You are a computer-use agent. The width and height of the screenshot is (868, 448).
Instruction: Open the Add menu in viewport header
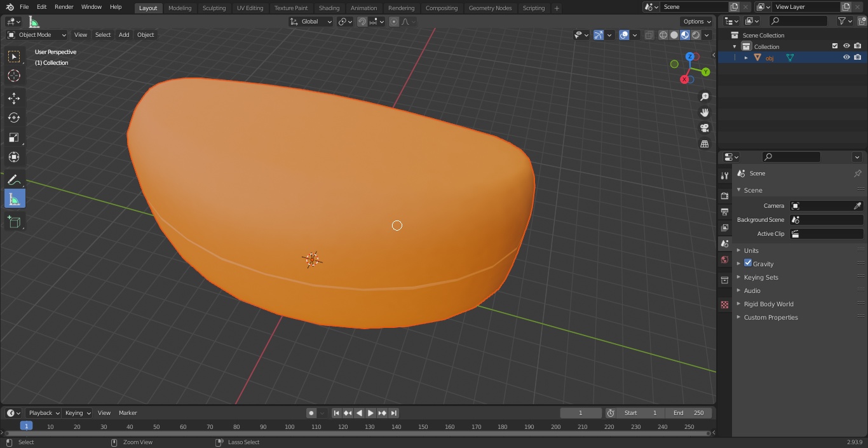point(124,35)
